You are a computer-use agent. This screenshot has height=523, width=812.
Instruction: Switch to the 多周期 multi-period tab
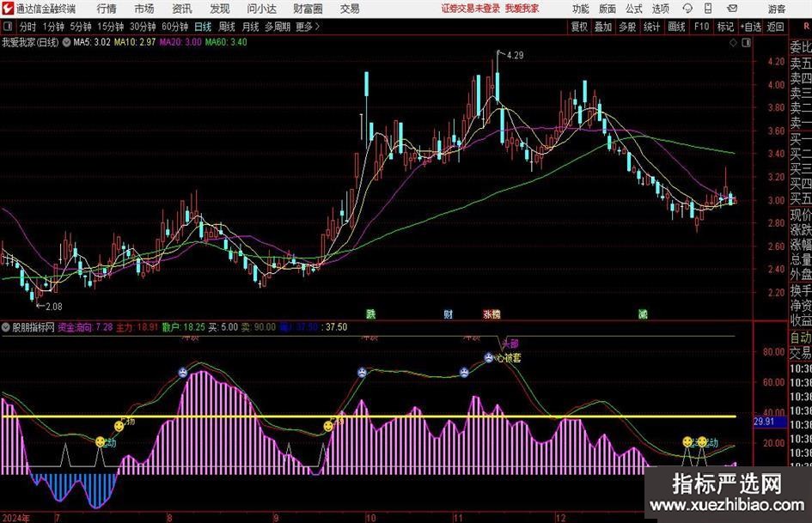click(x=278, y=27)
